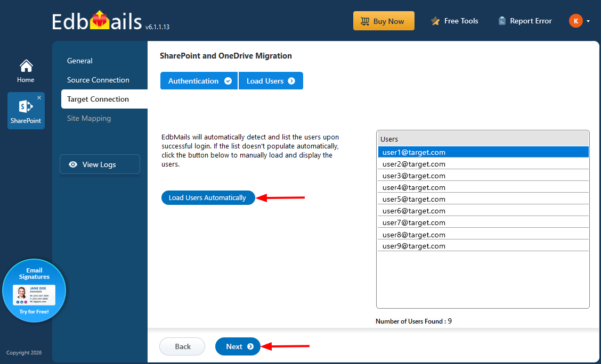The height and width of the screenshot is (364, 601).
Task: Select Target Connection
Action: coord(104,99)
